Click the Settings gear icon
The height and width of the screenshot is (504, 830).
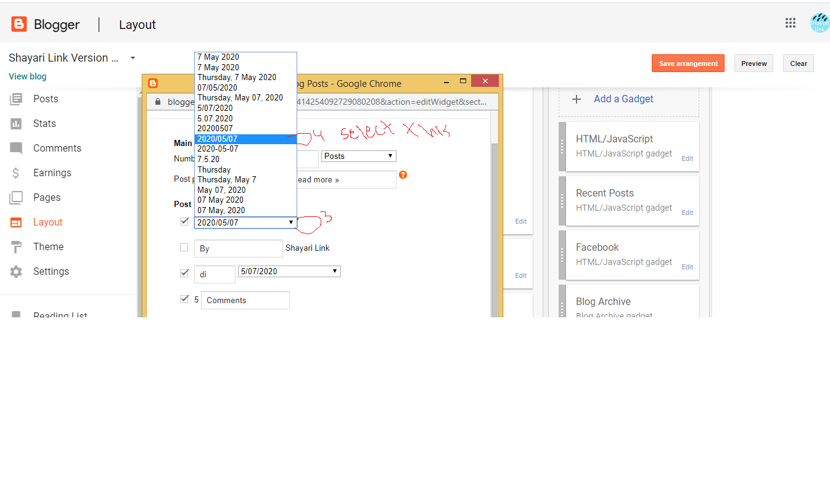point(16,272)
